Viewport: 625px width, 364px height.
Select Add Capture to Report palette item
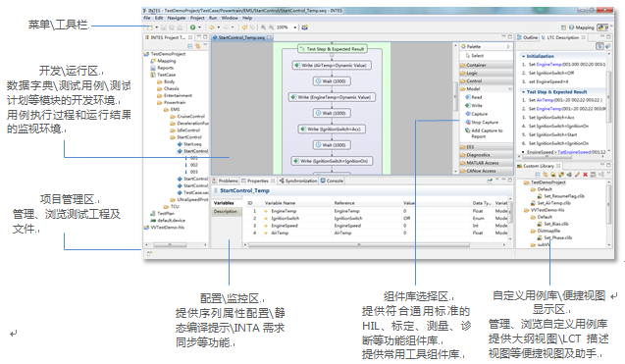tap(484, 133)
